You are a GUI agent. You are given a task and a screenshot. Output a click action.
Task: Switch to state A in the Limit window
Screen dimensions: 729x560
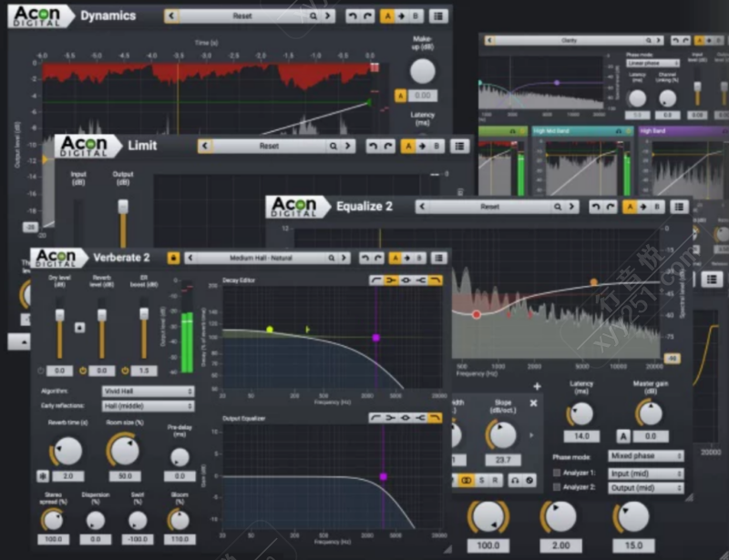[407, 147]
